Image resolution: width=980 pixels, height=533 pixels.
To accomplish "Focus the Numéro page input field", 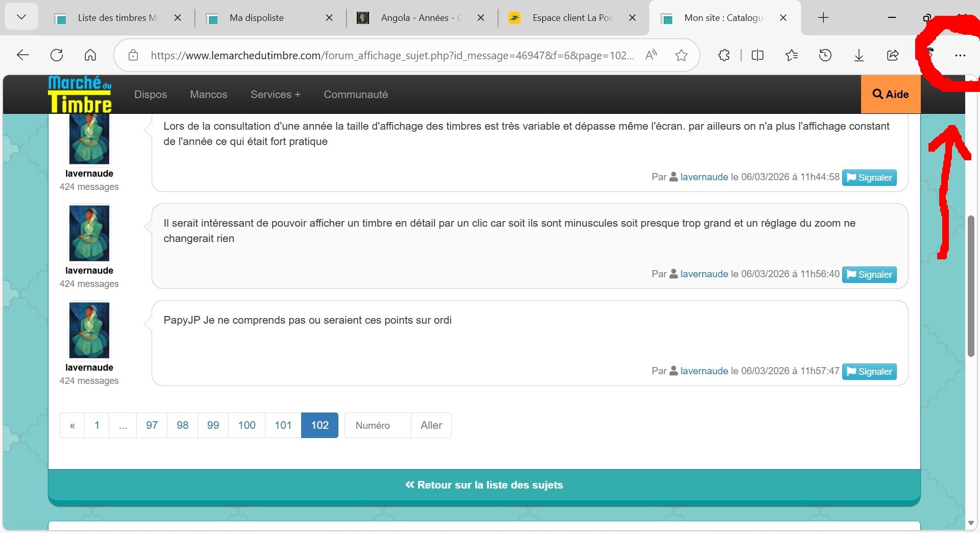I will (378, 425).
